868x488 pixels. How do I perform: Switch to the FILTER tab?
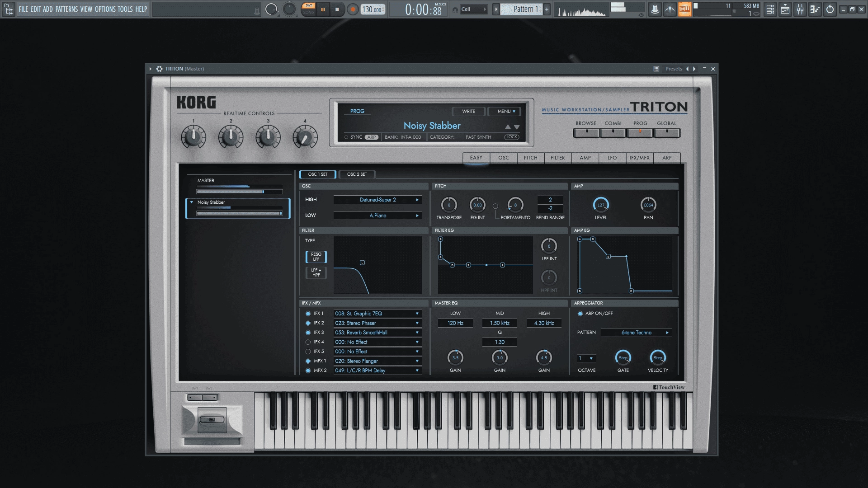[558, 158]
